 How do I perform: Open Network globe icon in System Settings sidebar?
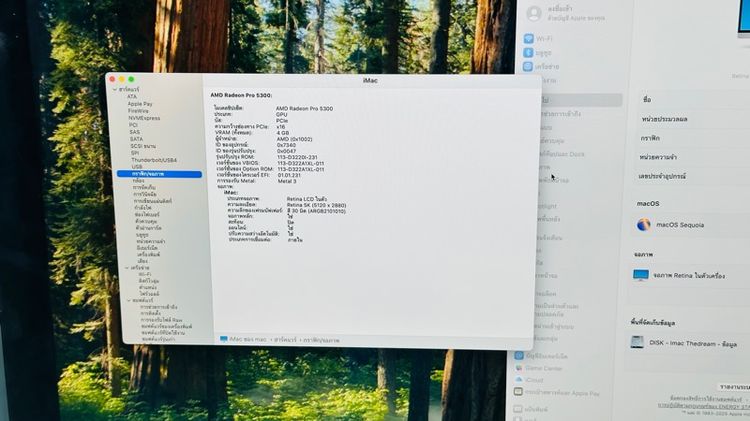[528, 66]
